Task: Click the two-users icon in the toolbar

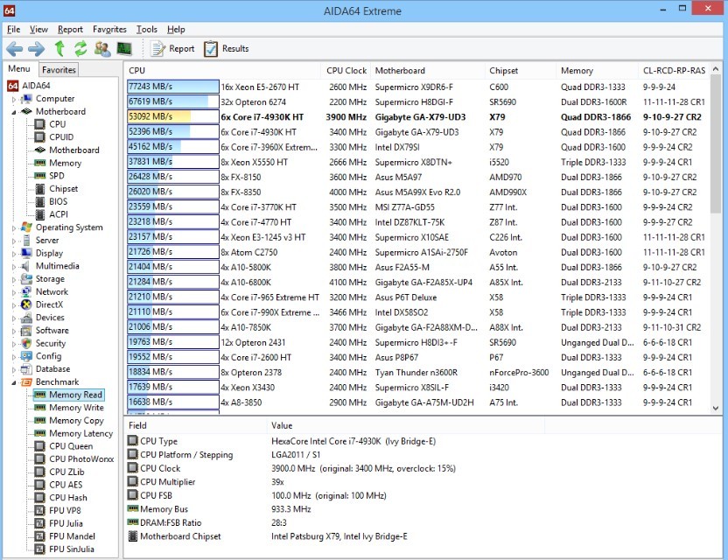Action: click(x=102, y=49)
